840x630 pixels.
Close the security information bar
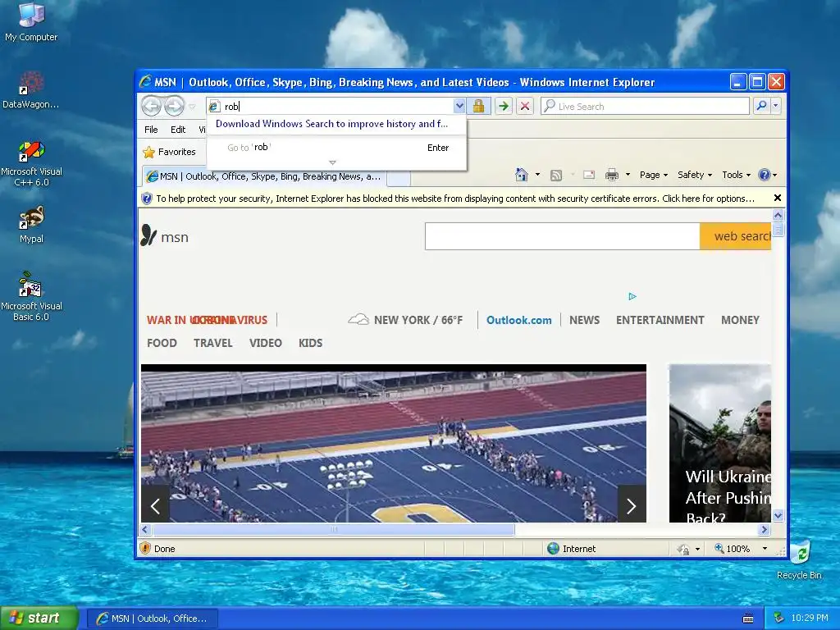778,199
